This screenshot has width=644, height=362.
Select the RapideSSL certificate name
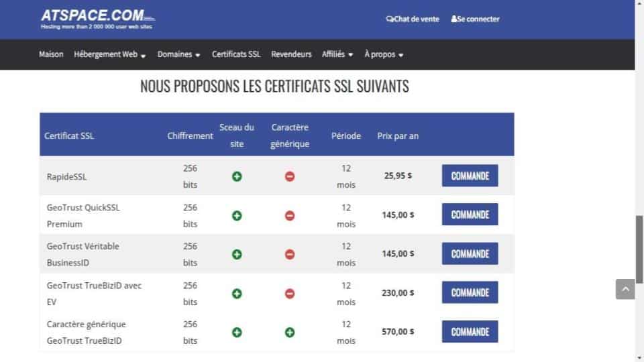click(x=66, y=177)
